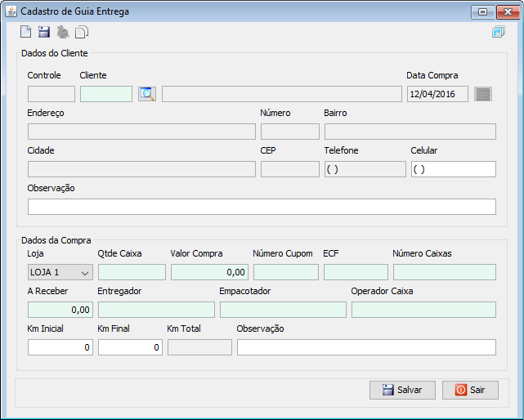Open the Loja dropdown showing LOJA 1
Screen dimensions: 524x420
(60, 272)
